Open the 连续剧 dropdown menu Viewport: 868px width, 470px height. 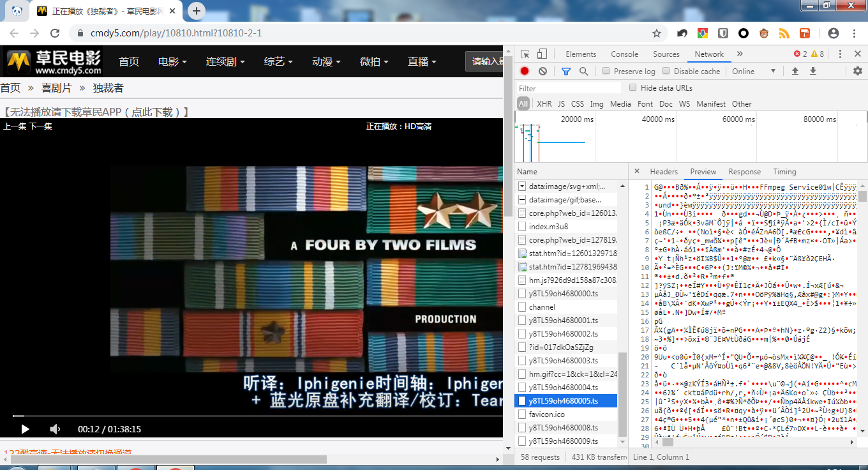click(x=225, y=62)
